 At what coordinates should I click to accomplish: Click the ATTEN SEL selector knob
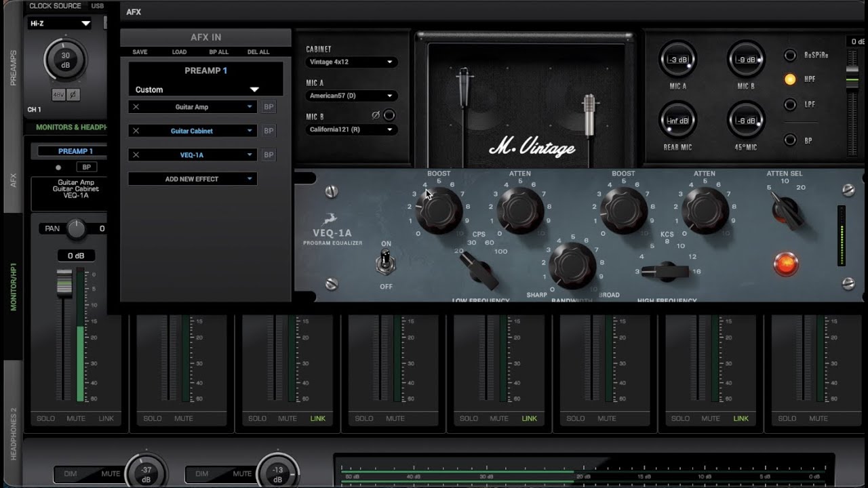click(787, 211)
